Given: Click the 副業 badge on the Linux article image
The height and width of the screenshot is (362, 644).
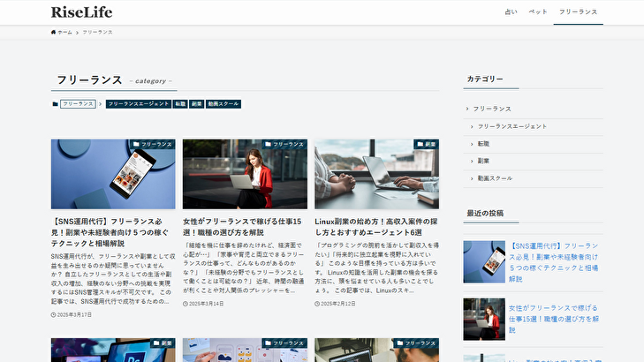Looking at the screenshot, I should point(428,144).
